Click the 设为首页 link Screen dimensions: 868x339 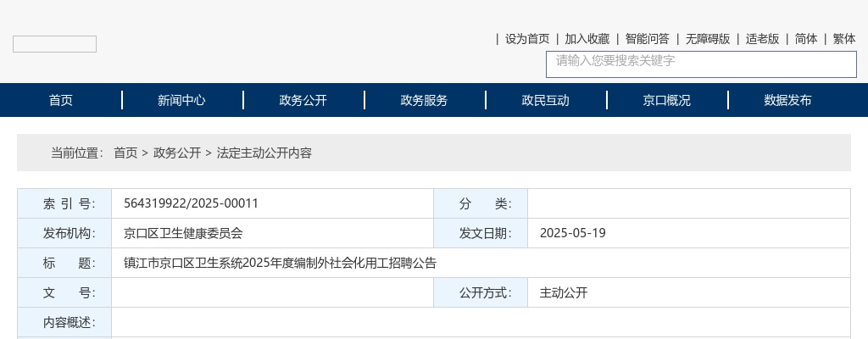(x=527, y=39)
